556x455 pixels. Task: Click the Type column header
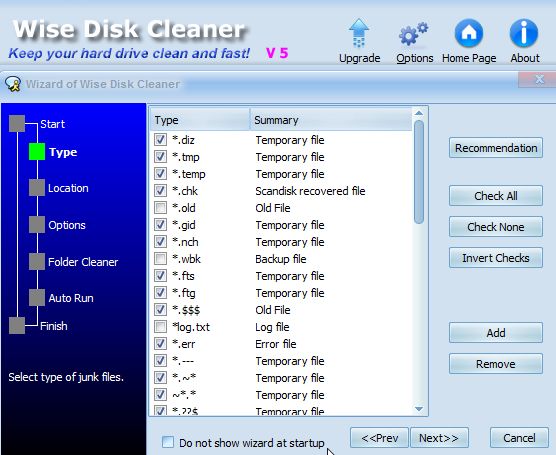point(200,120)
